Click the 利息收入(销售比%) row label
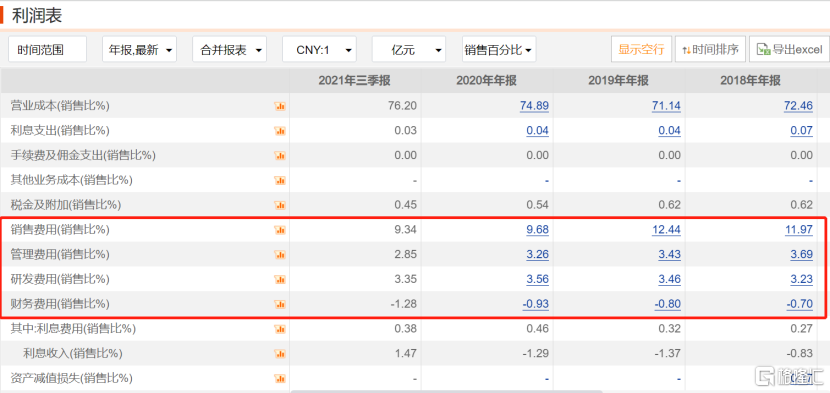Screen dimensions: 830x393 [73, 354]
